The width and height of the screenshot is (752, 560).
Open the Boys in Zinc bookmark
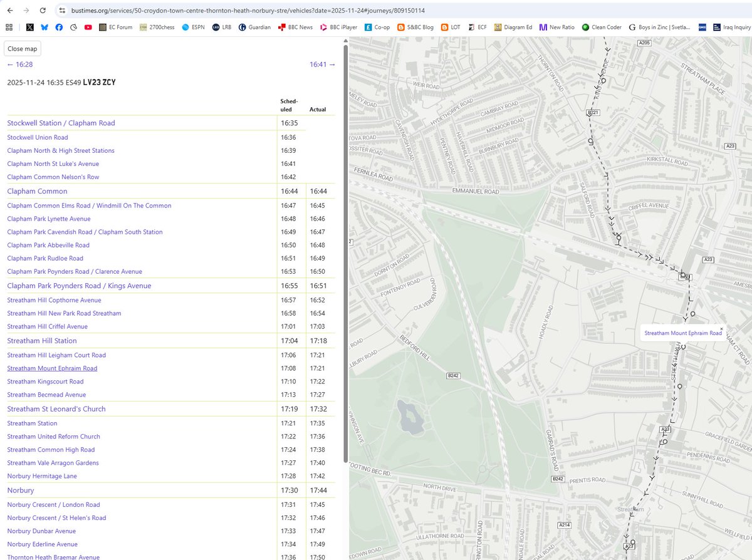tap(659, 27)
